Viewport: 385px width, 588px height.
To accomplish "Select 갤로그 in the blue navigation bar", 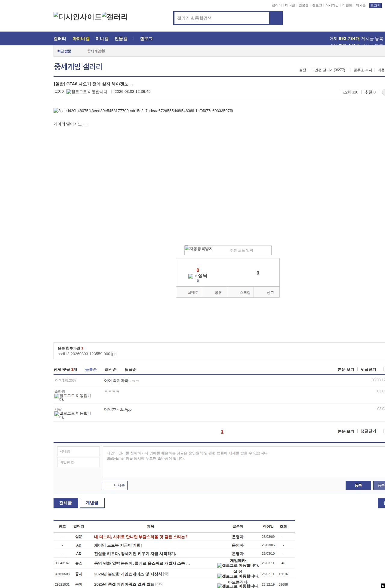I will [146, 39].
